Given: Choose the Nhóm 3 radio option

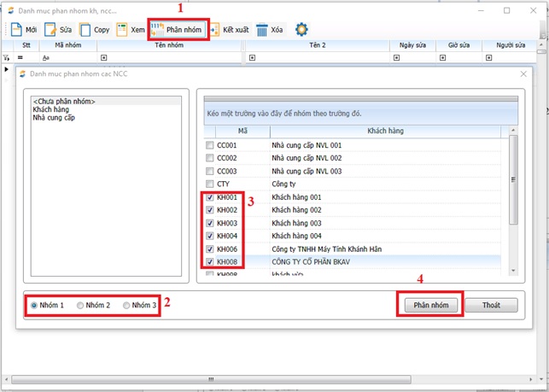Looking at the screenshot, I should [128, 305].
